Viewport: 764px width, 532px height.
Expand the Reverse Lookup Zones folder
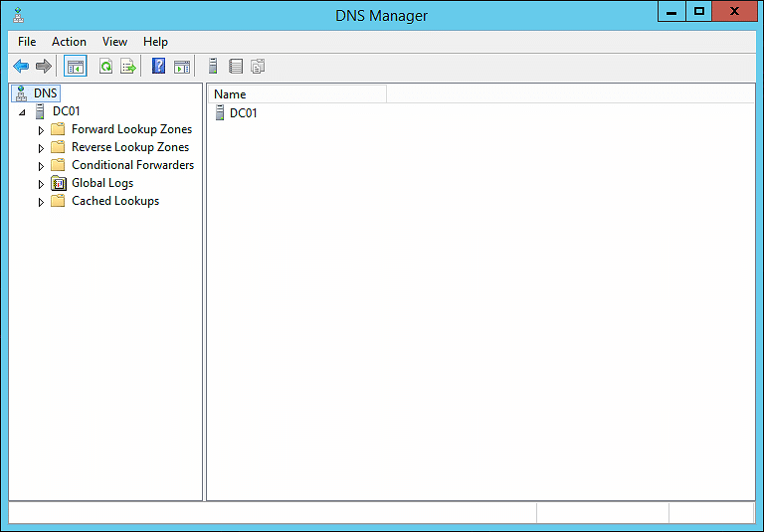41,148
